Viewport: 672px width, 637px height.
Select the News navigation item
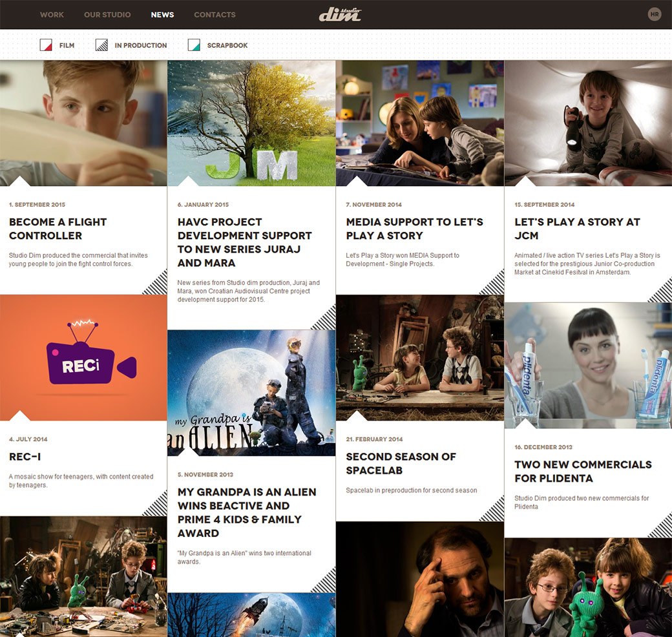point(162,14)
